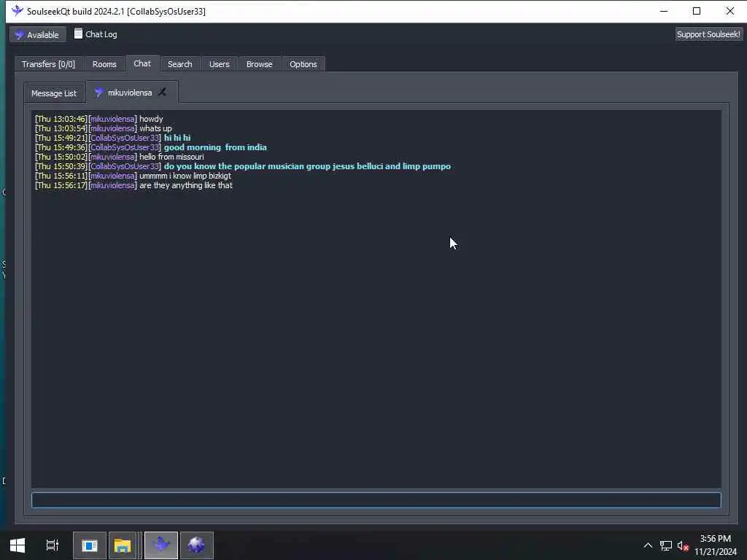The image size is (747, 560).
Task: Click the Available status button
Action: [x=38, y=35]
